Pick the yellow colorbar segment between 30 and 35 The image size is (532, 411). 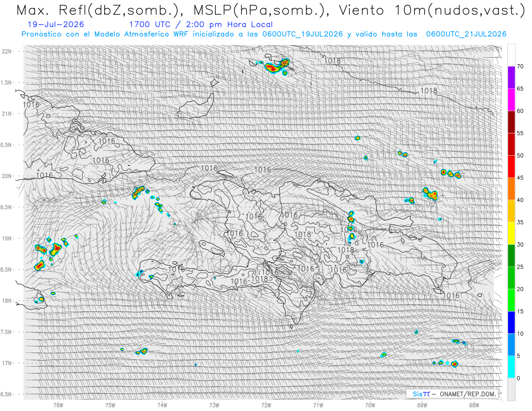pyautogui.click(x=511, y=233)
